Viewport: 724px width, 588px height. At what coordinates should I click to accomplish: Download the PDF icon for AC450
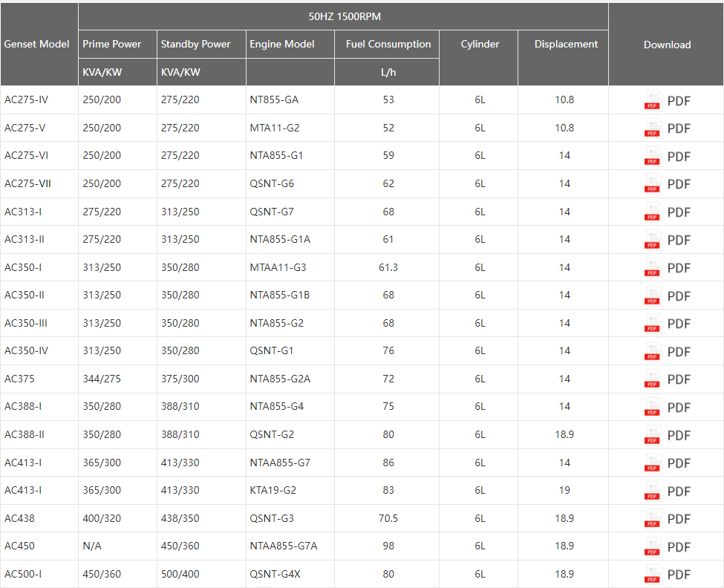click(x=653, y=547)
